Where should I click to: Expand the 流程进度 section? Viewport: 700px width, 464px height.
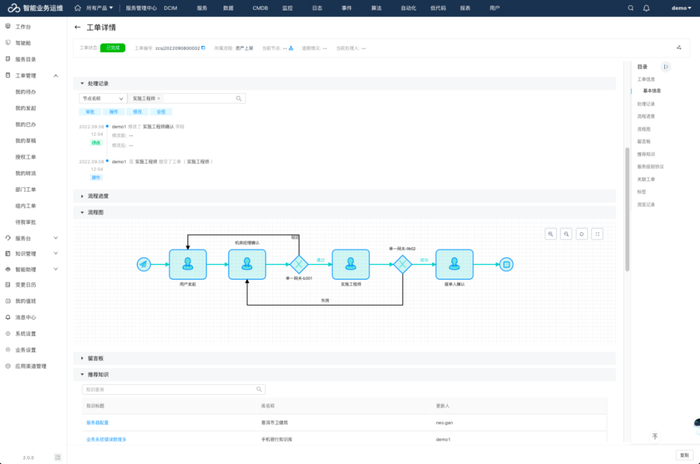point(98,196)
